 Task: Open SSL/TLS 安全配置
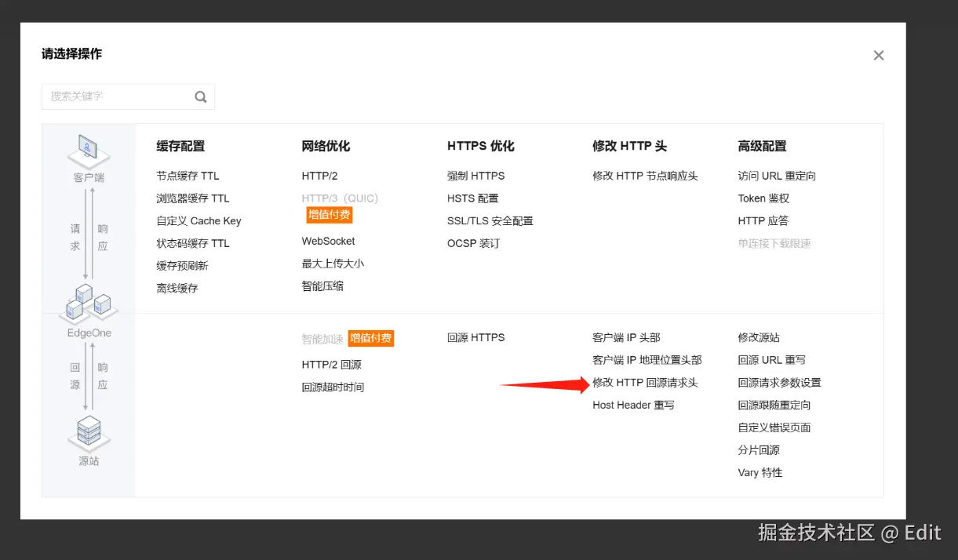490,221
